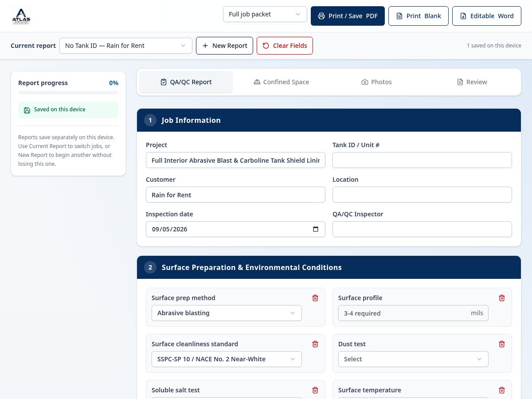Click camera icon on Photos tab
This screenshot has height=399, width=532.
pos(365,82)
